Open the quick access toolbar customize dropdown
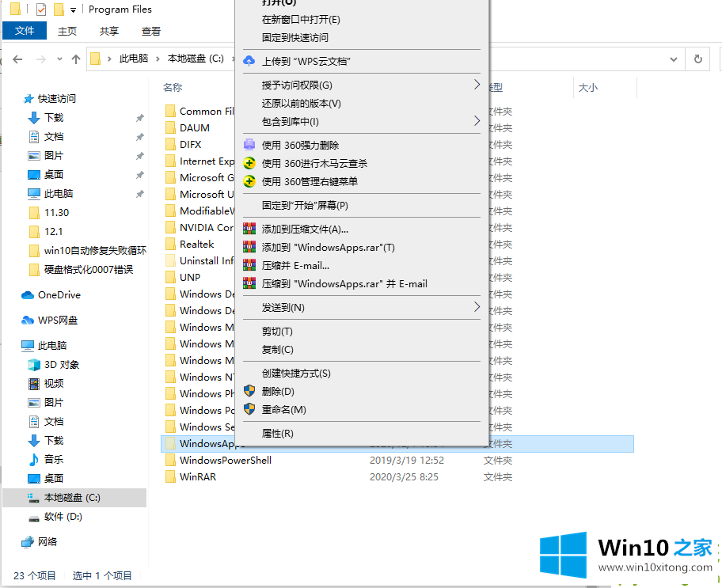This screenshot has height=588, width=722. point(74,9)
